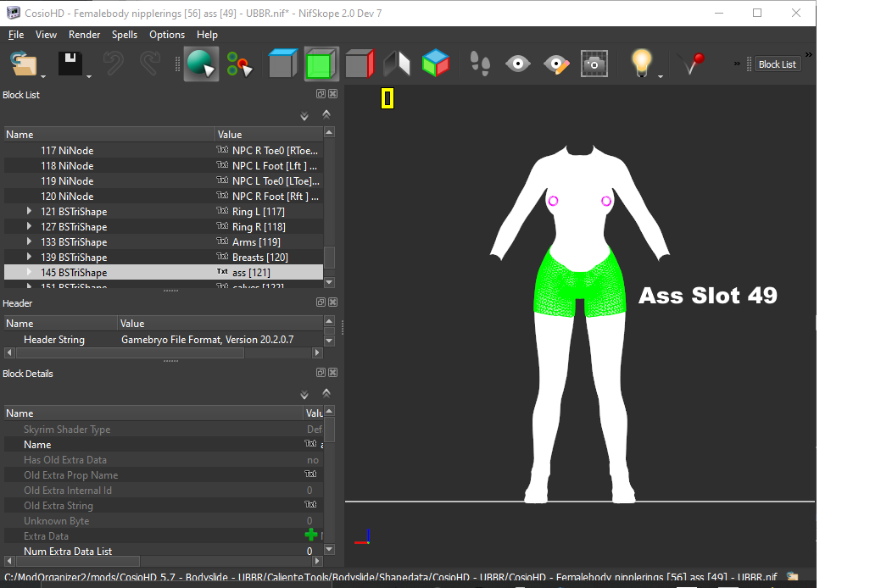This screenshot has width=881, height=588.
Task: Select the object selection sphere tool
Action: [x=201, y=64]
